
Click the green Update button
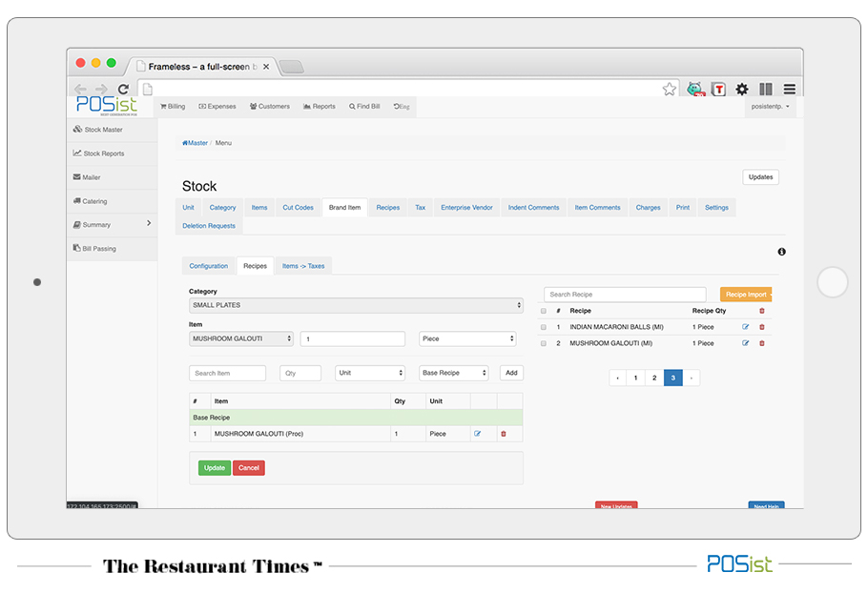(x=215, y=468)
